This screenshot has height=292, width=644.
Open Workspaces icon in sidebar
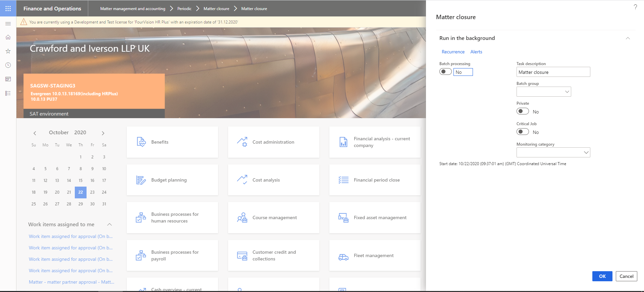pos(8,79)
